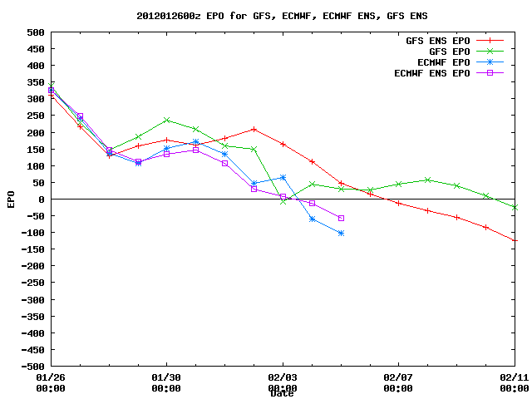Click the red plus legend sample for GFS ENS EPO
The image size is (532, 399).
pos(490,41)
